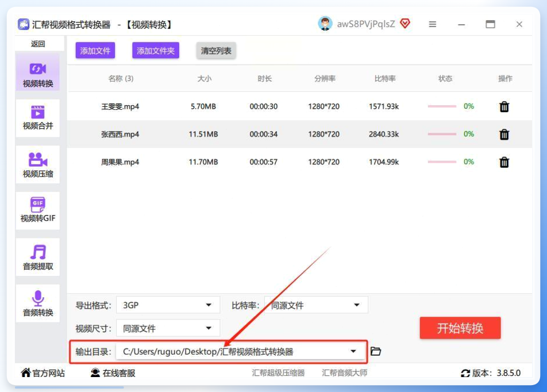This screenshot has width=547, height=392.
Task: Click 返回 to go back
Action: coord(38,44)
